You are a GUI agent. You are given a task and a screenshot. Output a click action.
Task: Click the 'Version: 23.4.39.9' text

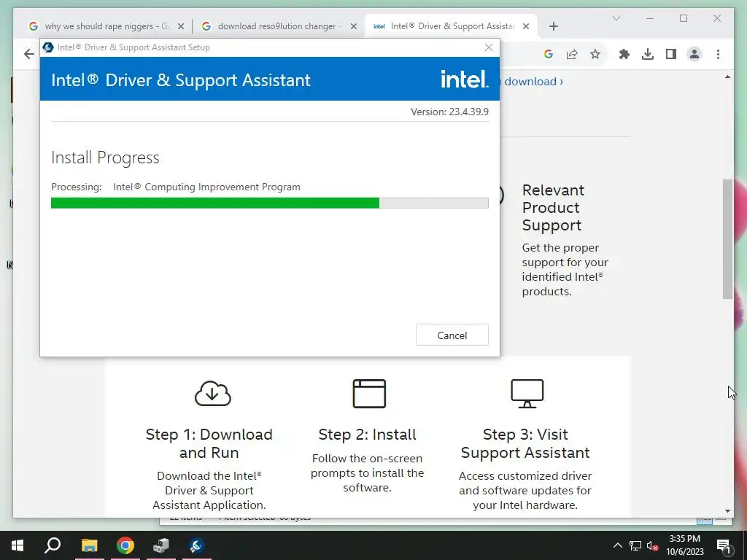coord(449,112)
